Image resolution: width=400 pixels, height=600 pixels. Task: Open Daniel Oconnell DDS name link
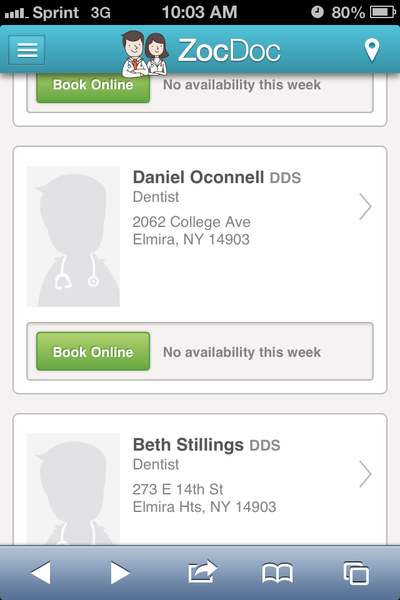[x=217, y=177]
